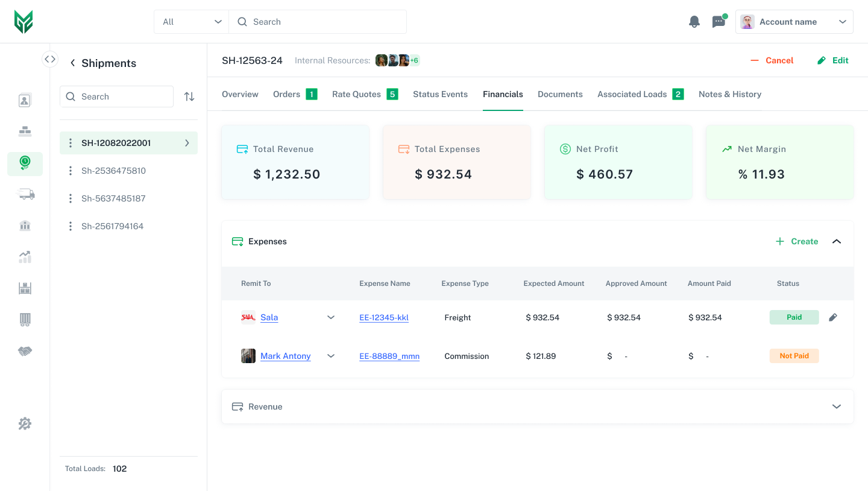Open the bank building sidebar icon
The height and width of the screenshot is (491, 868).
click(25, 226)
